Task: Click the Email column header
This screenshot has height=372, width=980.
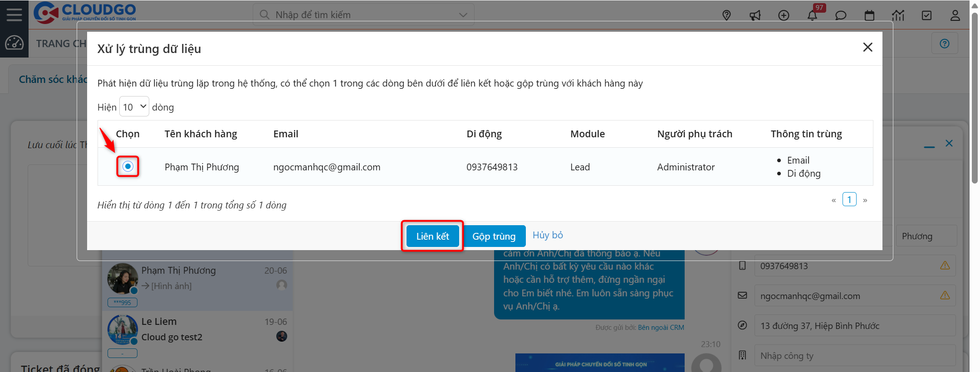Action: click(286, 134)
